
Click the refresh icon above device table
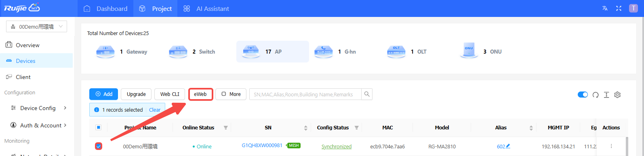[x=596, y=95]
